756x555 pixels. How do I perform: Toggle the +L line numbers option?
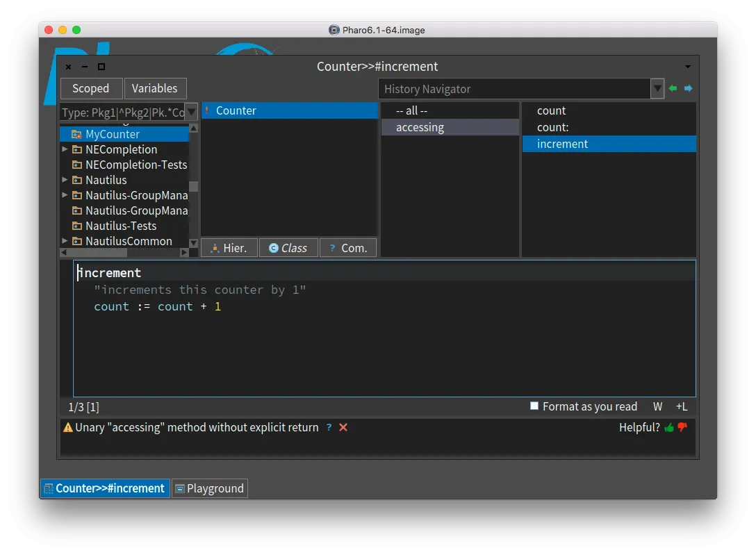pyautogui.click(x=682, y=406)
